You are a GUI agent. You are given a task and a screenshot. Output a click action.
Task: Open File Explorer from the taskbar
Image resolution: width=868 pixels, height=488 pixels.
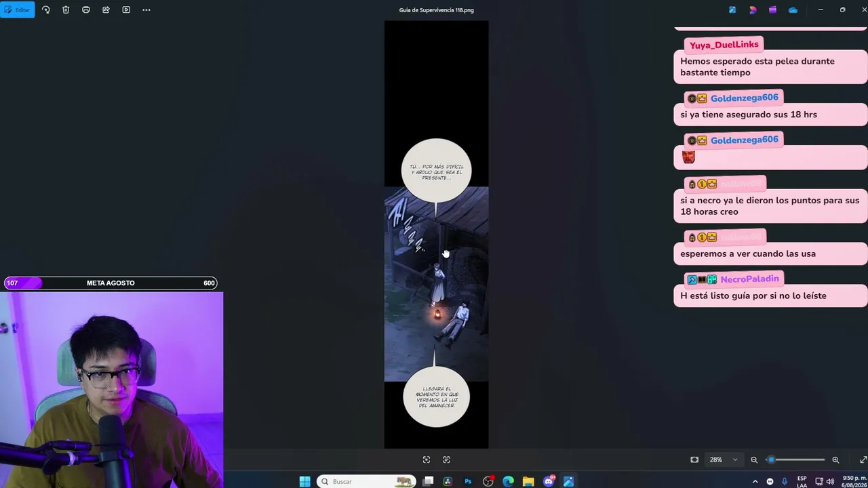point(528,481)
